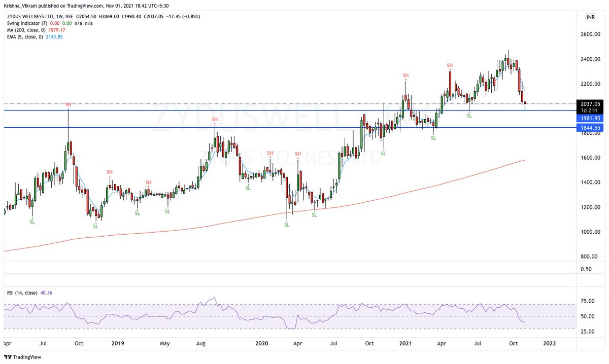The image size is (609, 364).
Task: Click the 2600.00 price axis label
Action: [x=592, y=34]
